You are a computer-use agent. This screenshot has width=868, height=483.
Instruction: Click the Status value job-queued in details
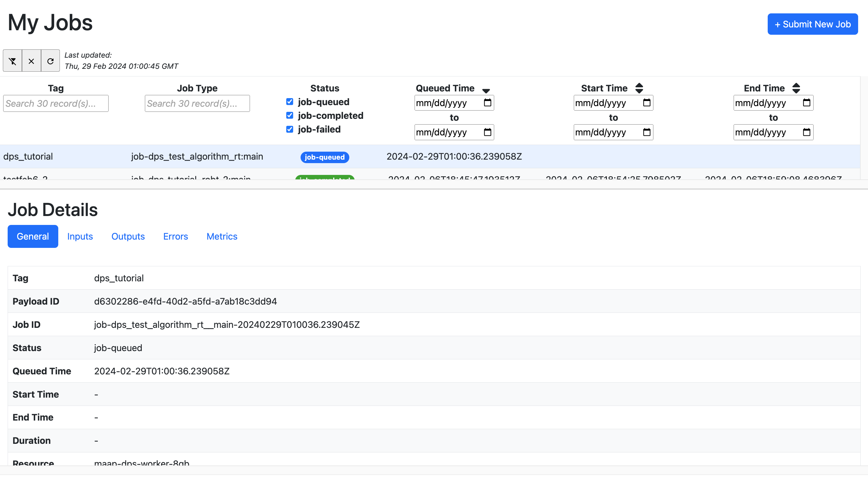tap(118, 348)
